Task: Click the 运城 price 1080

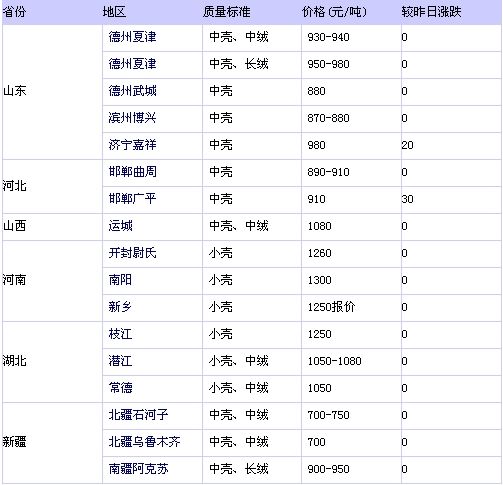Action: [x=319, y=227]
